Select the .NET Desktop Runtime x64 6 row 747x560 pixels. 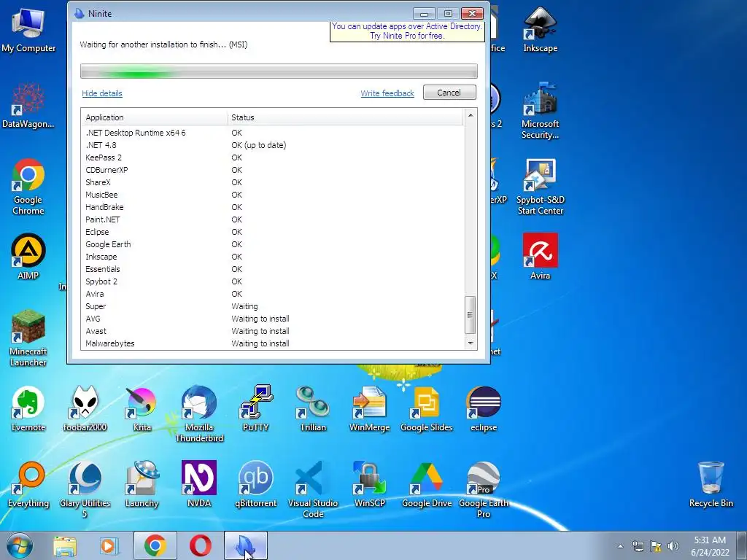(x=272, y=133)
